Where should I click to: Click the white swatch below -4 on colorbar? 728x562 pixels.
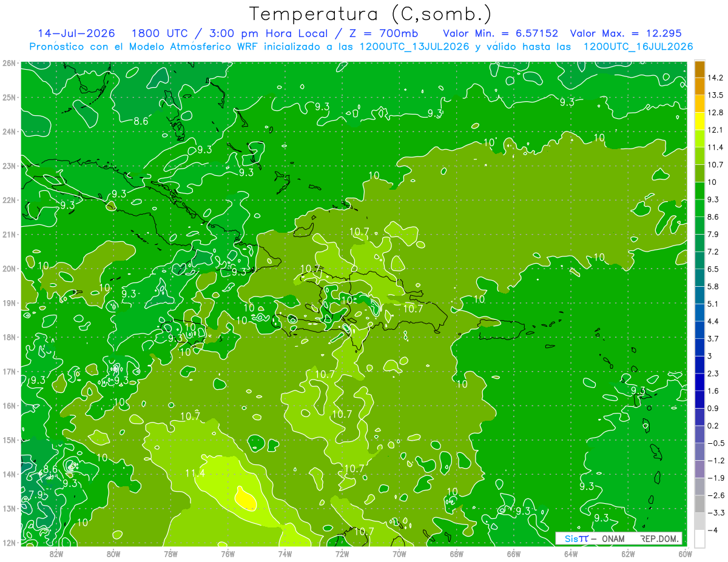pyautogui.click(x=699, y=538)
